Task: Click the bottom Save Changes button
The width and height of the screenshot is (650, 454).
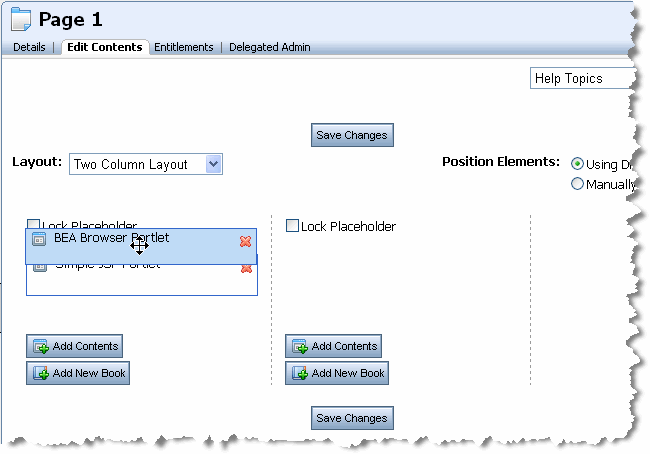Action: point(350,418)
